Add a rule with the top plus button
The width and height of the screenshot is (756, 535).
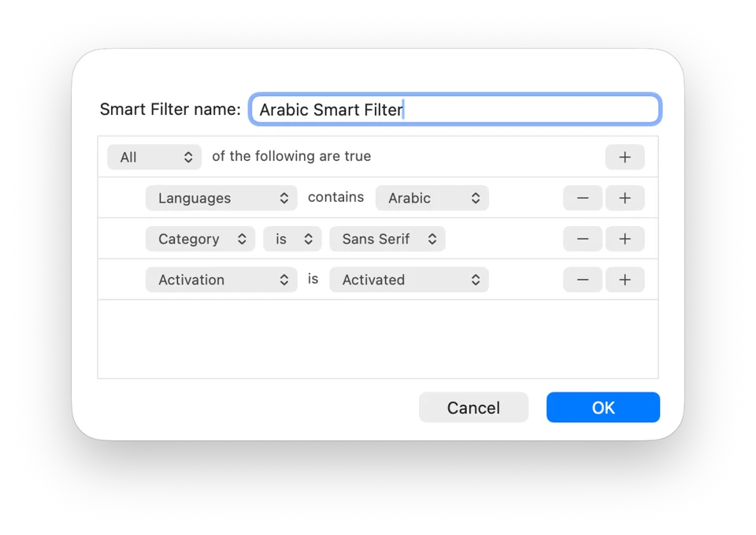pyautogui.click(x=624, y=158)
